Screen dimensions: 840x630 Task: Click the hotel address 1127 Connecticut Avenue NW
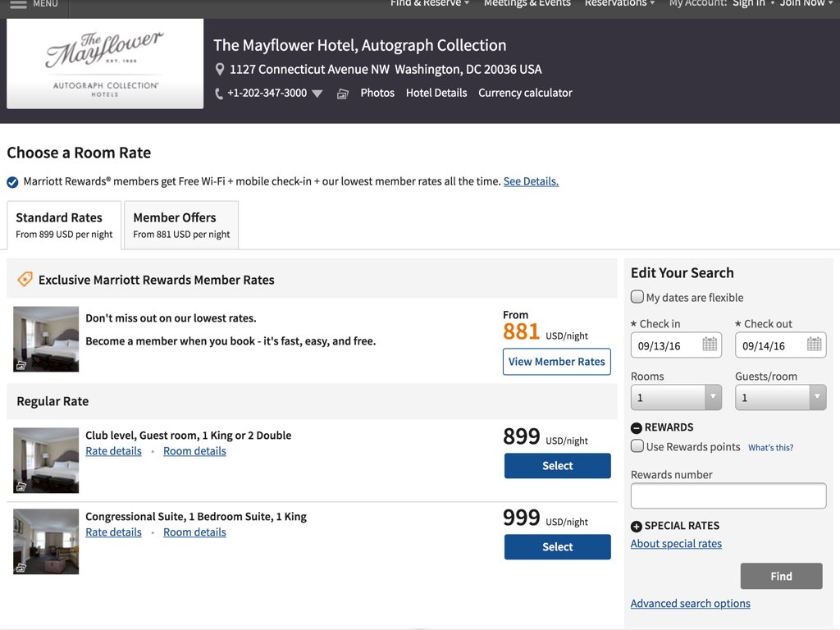[x=386, y=70]
